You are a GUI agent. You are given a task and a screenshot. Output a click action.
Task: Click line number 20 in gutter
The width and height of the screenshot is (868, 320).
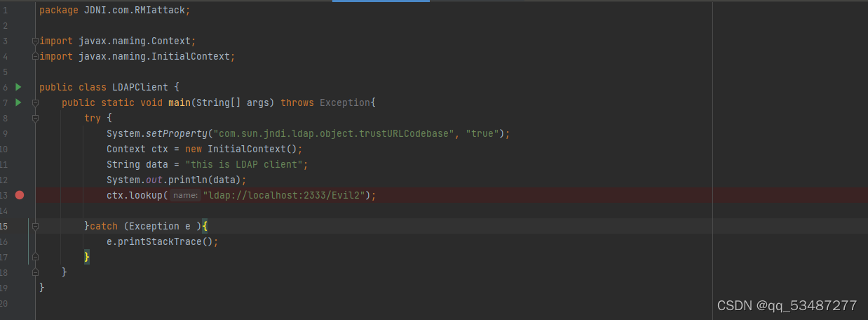(x=4, y=303)
